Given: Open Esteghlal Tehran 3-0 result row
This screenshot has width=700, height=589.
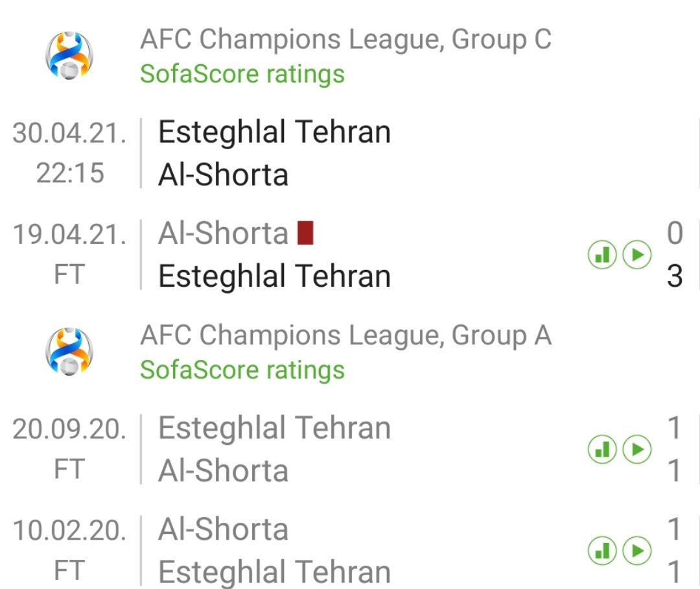Looking at the screenshot, I should [350, 254].
